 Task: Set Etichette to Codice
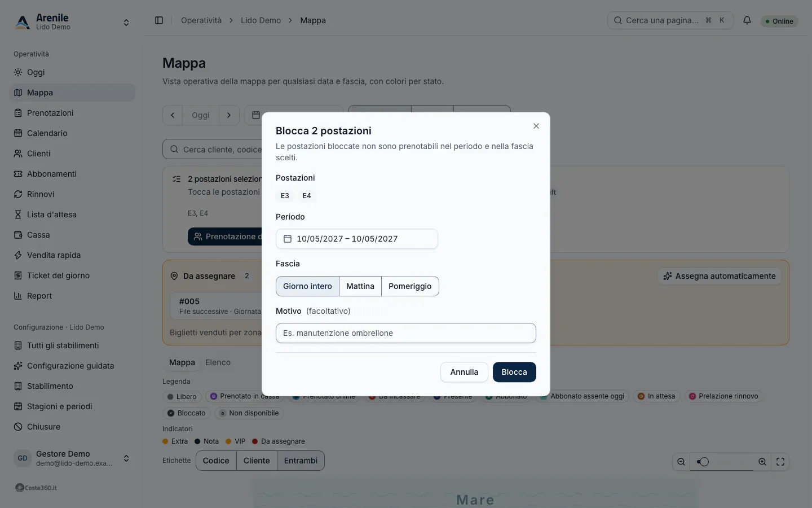216,461
